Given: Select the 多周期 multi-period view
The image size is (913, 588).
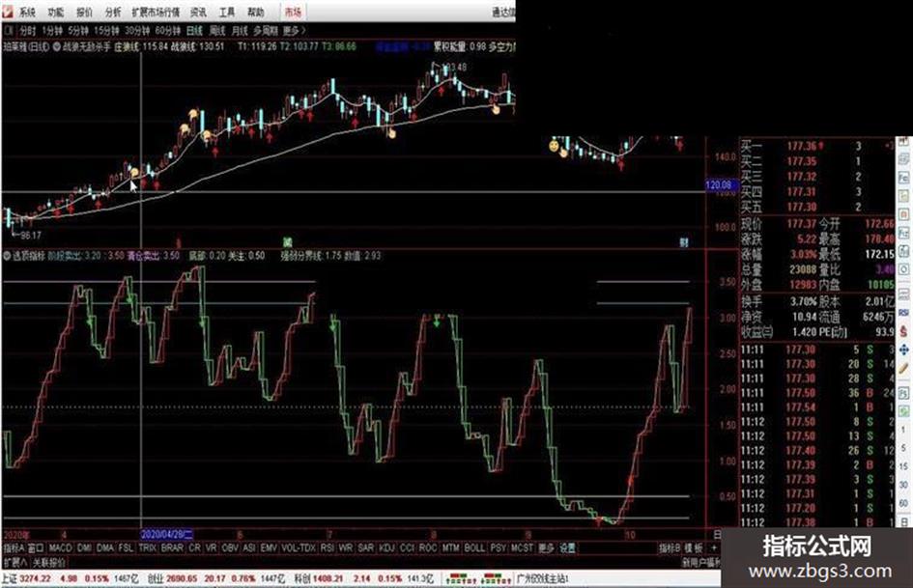Looking at the screenshot, I should 266,30.
